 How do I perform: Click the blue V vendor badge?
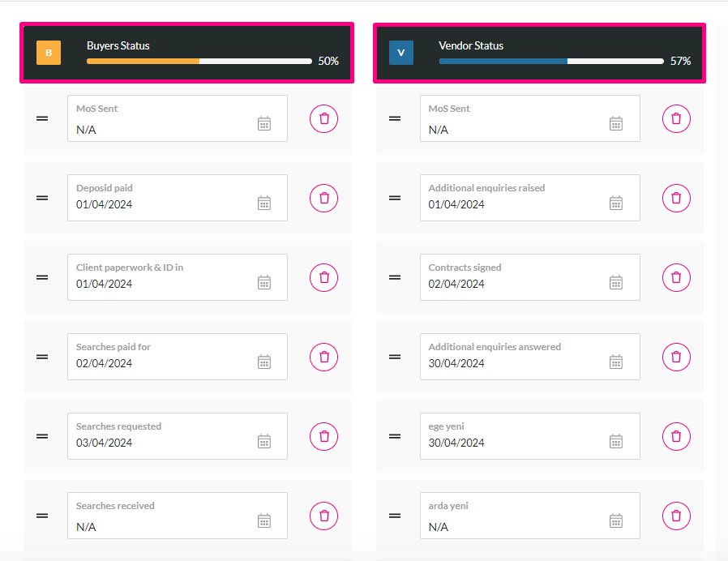(x=401, y=53)
